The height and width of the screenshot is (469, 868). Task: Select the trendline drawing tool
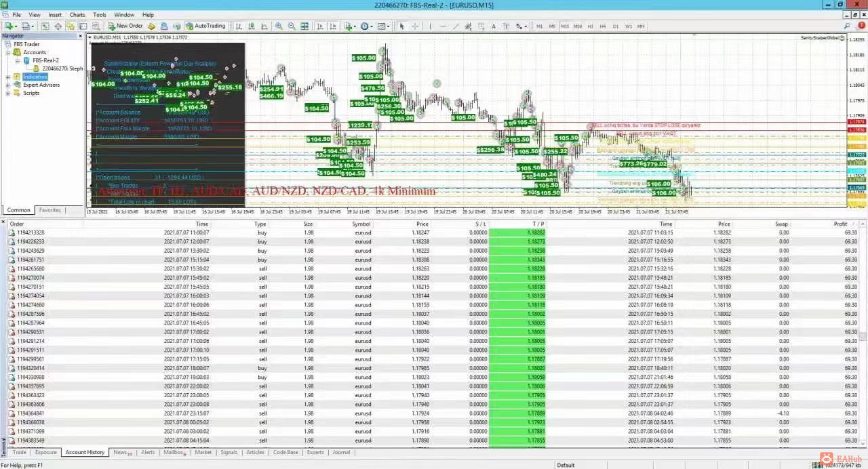(456, 26)
